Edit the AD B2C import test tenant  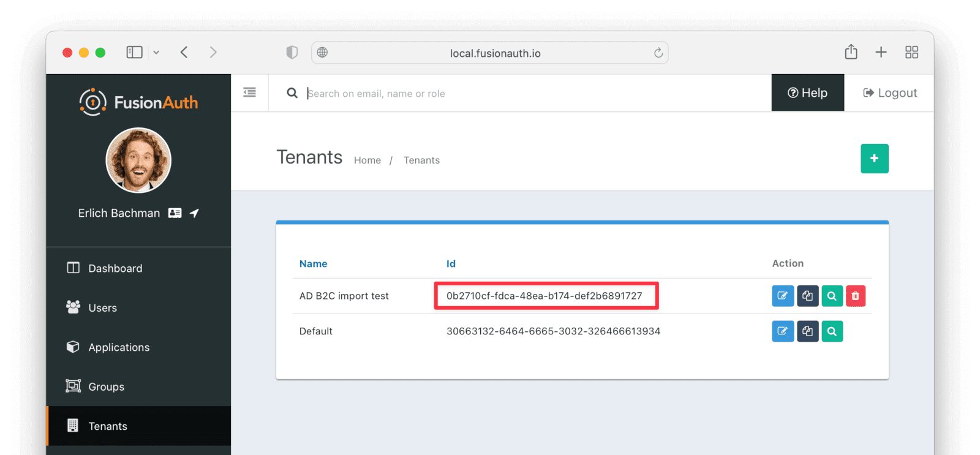click(x=783, y=296)
